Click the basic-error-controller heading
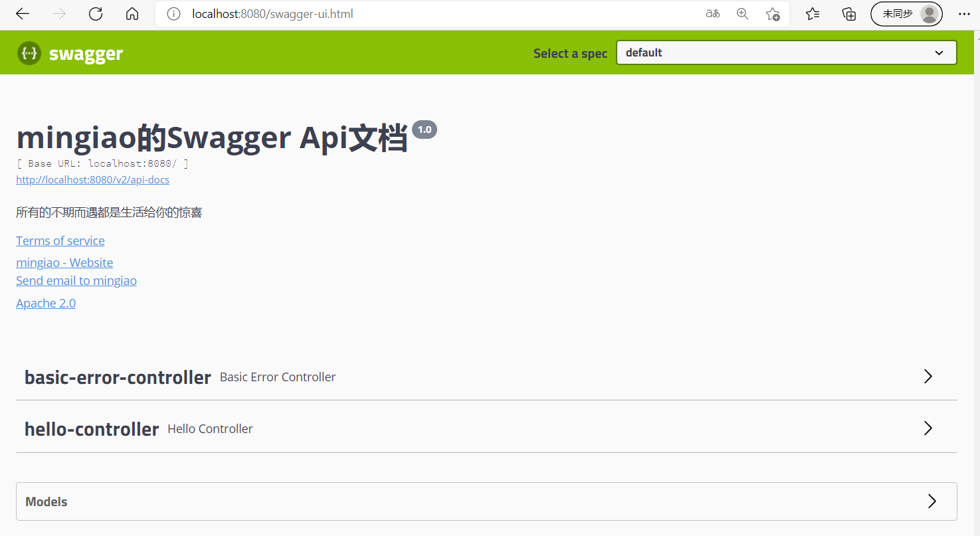 click(x=118, y=377)
